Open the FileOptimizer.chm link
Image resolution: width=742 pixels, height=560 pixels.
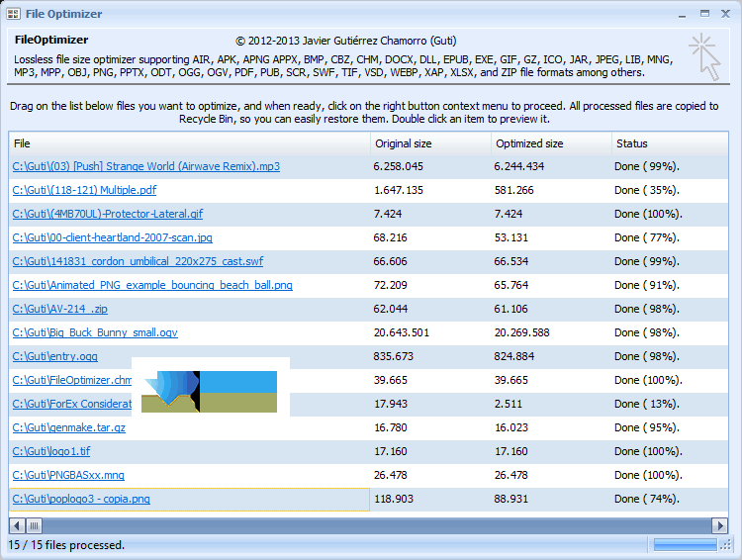click(x=72, y=380)
